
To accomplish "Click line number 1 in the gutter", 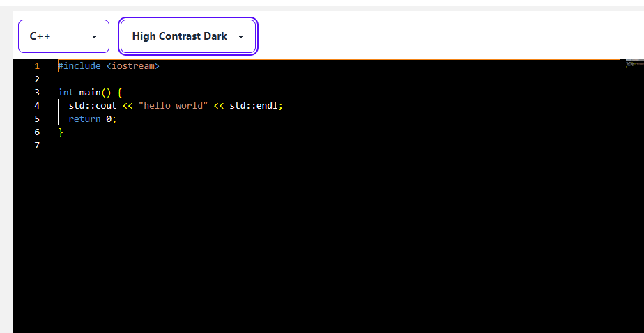I will click(x=37, y=66).
